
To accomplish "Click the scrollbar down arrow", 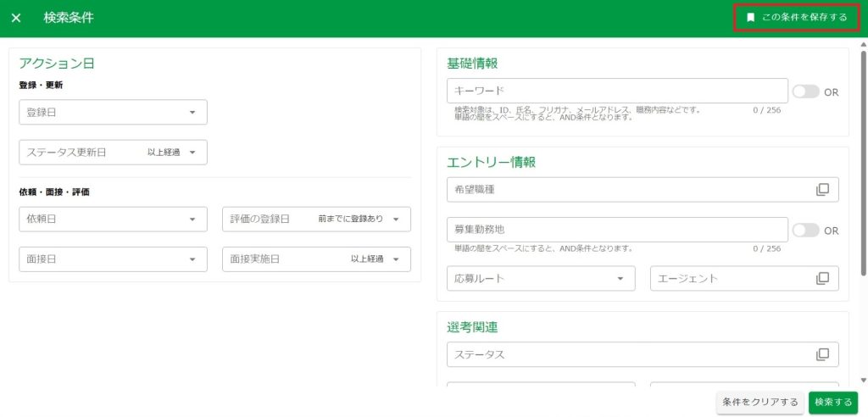I will [863, 381].
